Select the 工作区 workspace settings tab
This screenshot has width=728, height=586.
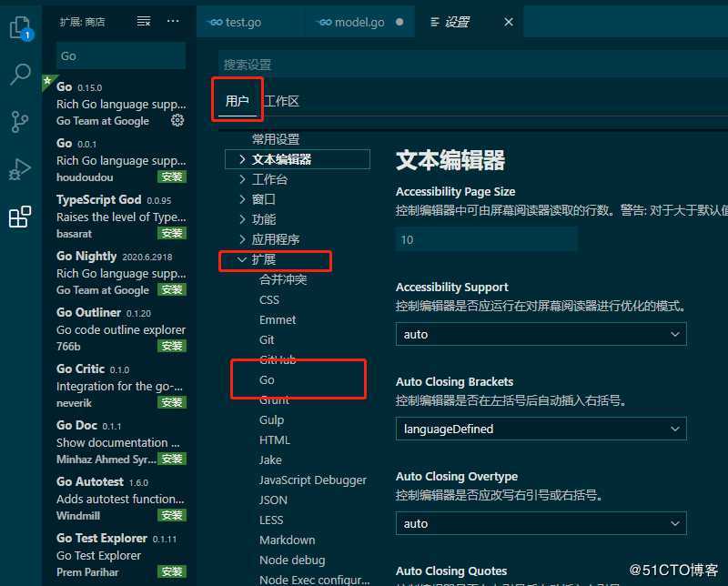(x=281, y=101)
